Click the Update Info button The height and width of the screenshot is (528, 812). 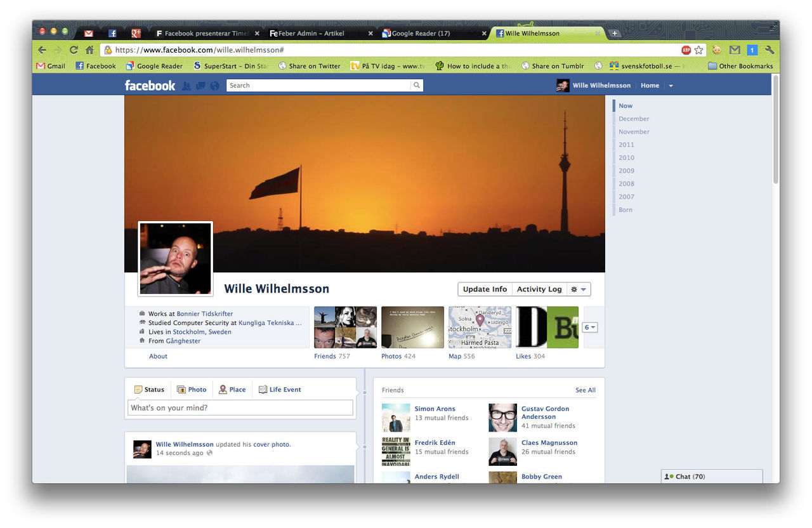484,289
